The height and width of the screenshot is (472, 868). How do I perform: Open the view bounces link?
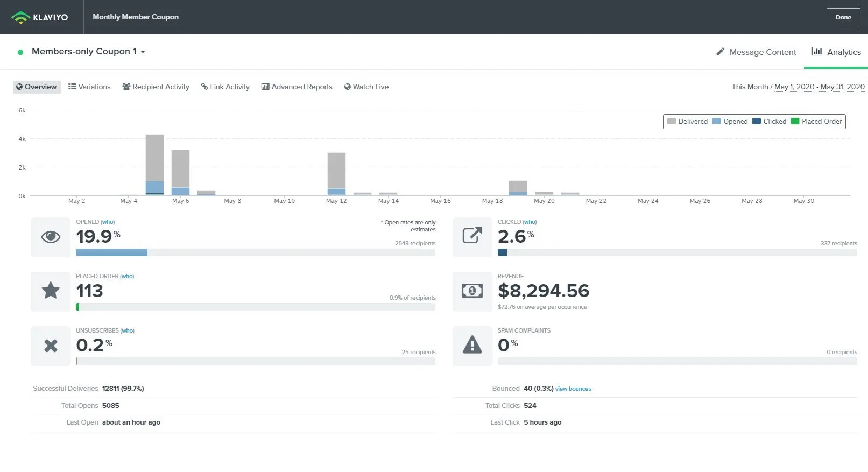[x=573, y=389]
